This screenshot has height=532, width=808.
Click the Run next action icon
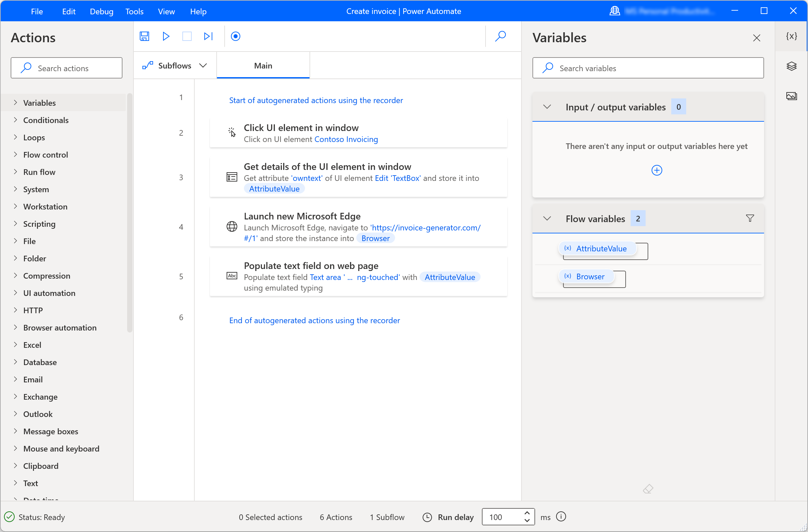(208, 36)
